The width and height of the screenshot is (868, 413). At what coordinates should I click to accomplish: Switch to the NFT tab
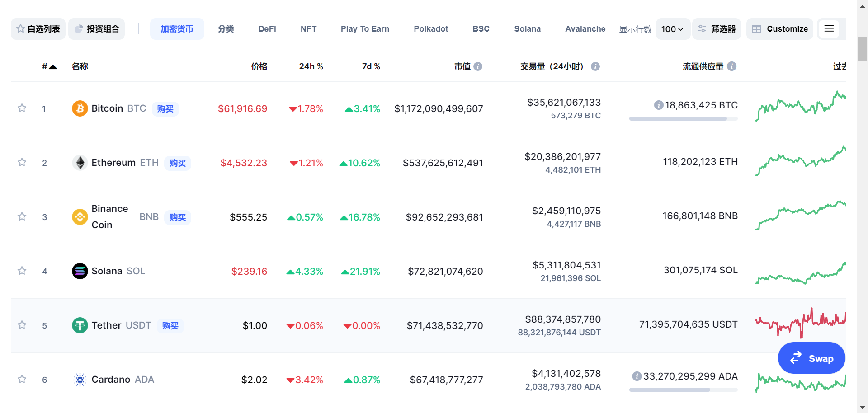309,29
